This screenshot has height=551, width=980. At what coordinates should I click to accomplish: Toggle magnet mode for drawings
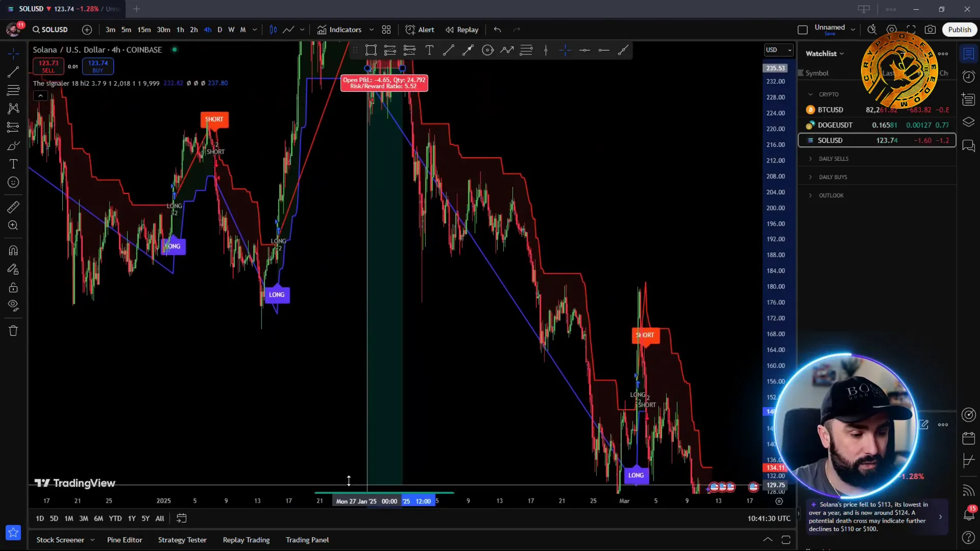13,251
